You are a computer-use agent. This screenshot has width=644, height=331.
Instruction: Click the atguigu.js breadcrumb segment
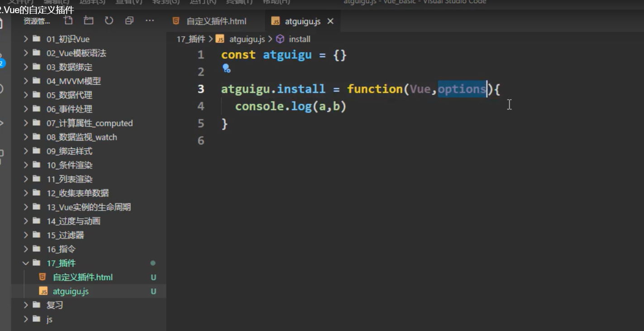pyautogui.click(x=247, y=39)
